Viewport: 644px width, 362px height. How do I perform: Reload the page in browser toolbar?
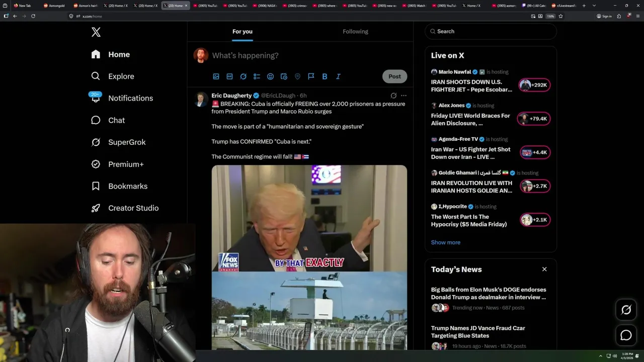tap(33, 16)
